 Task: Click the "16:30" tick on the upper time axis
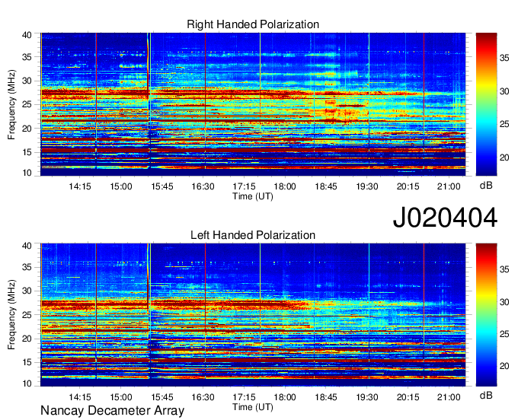point(203,186)
